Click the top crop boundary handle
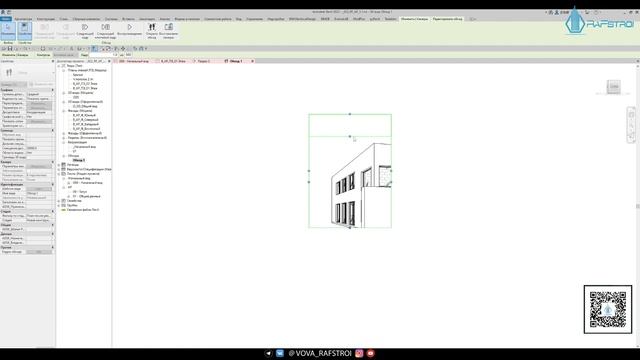The width and height of the screenshot is (640, 360). [350, 114]
